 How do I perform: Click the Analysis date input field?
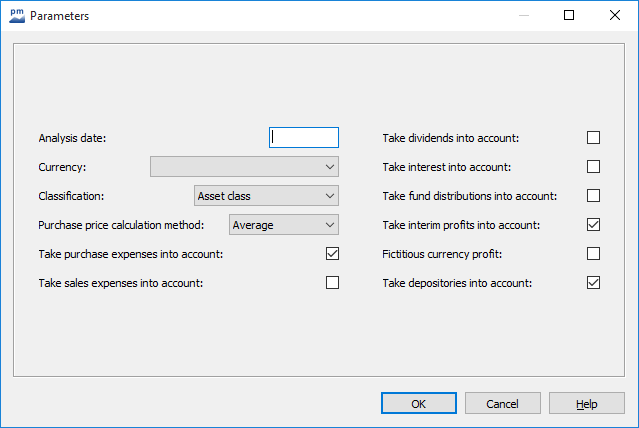coord(304,138)
